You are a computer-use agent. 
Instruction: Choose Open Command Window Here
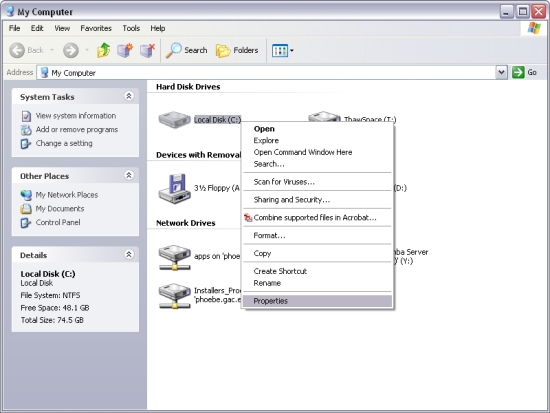click(317, 152)
